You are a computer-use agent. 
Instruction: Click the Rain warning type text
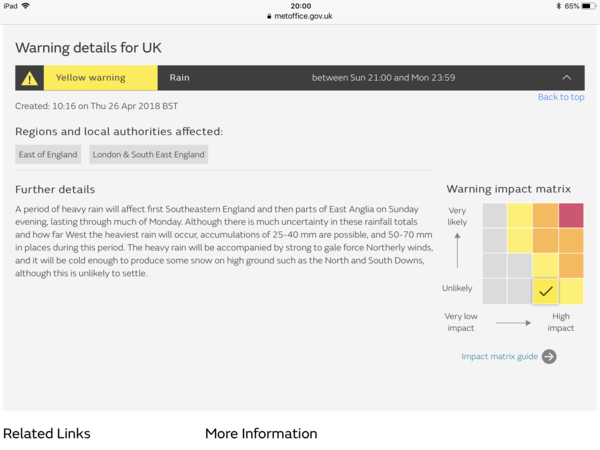click(x=179, y=78)
